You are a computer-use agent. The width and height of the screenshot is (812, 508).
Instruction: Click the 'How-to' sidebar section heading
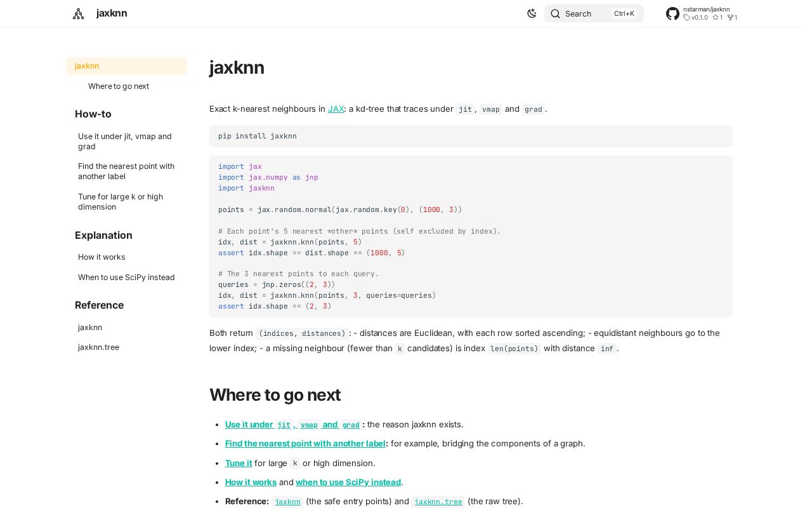pos(93,114)
